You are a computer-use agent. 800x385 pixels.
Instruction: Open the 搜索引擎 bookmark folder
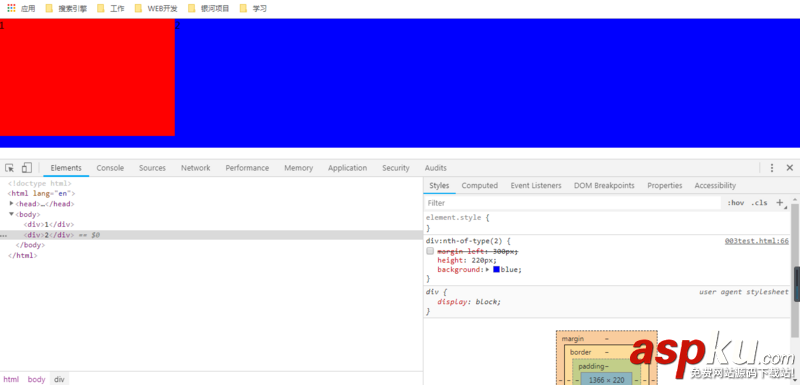tap(66, 8)
